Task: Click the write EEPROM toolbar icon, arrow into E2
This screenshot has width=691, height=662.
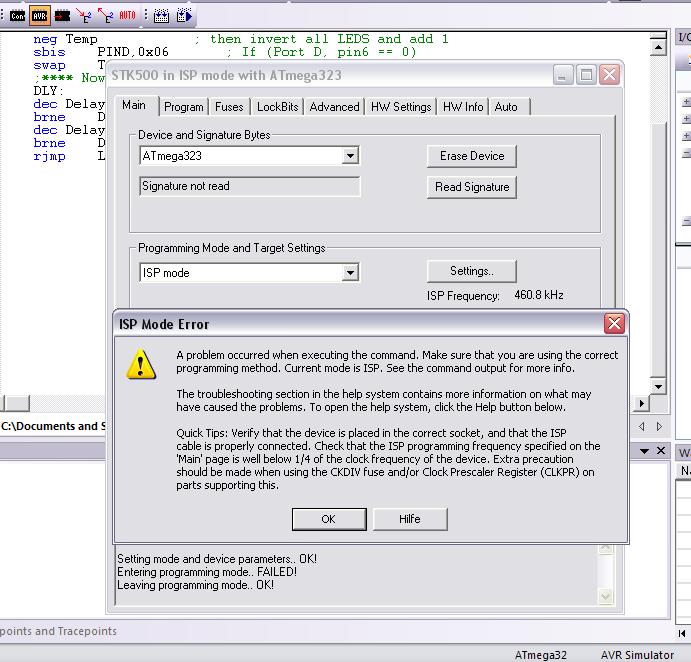Action: pos(84,16)
